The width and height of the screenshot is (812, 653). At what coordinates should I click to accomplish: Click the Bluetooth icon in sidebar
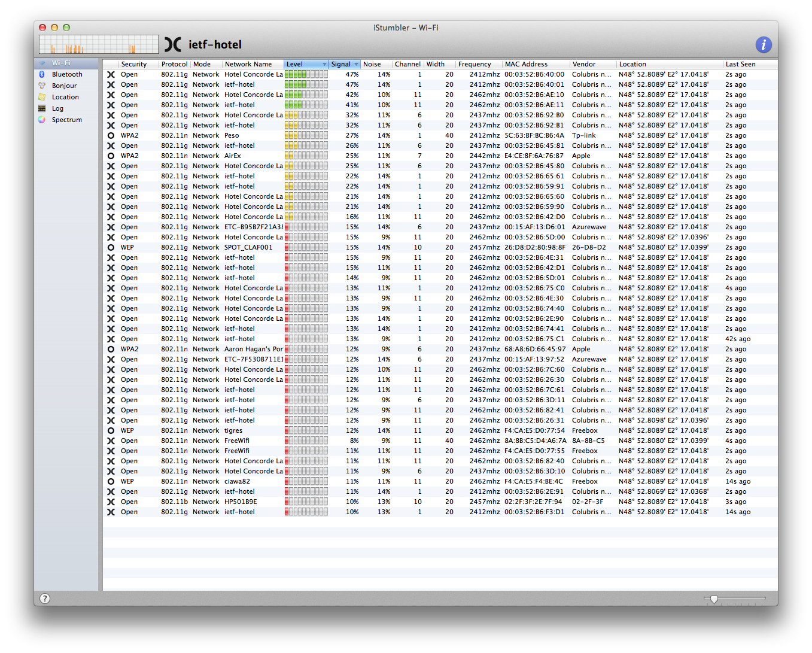[x=42, y=74]
